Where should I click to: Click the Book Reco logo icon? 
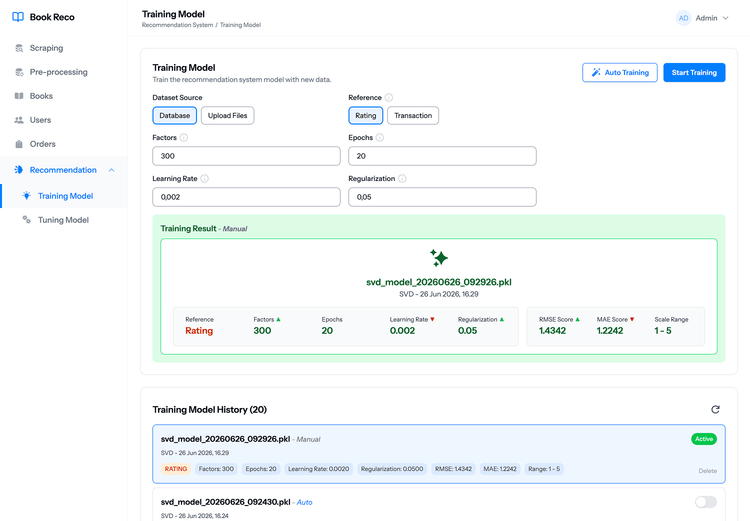coord(18,17)
